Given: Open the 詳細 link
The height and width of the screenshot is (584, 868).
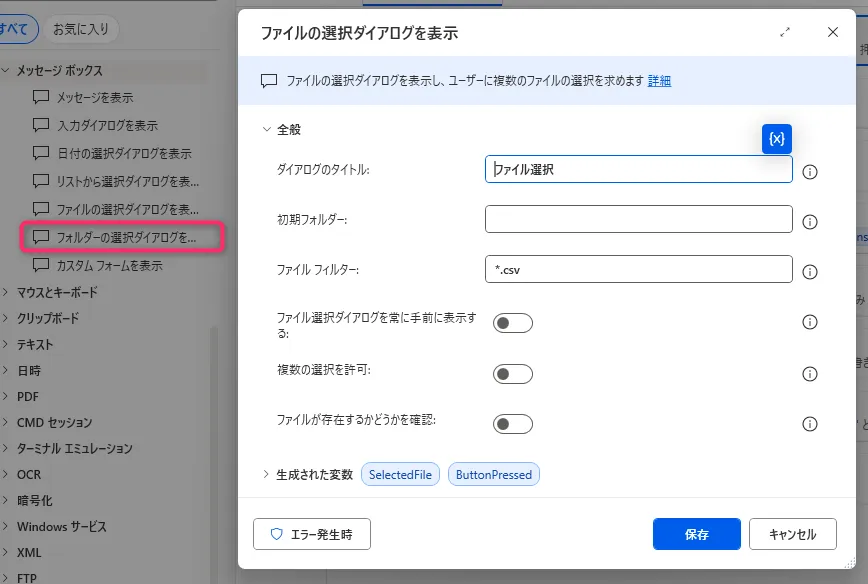Looking at the screenshot, I should pos(659,81).
